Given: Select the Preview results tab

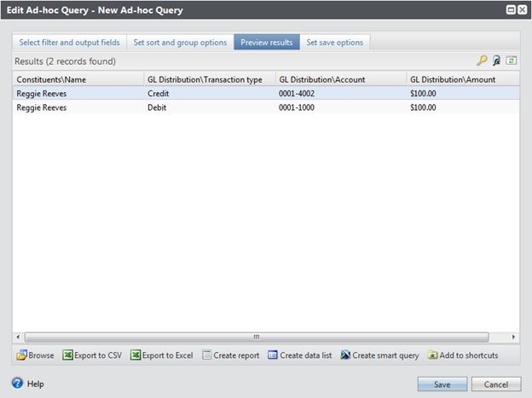Looking at the screenshot, I should [267, 42].
